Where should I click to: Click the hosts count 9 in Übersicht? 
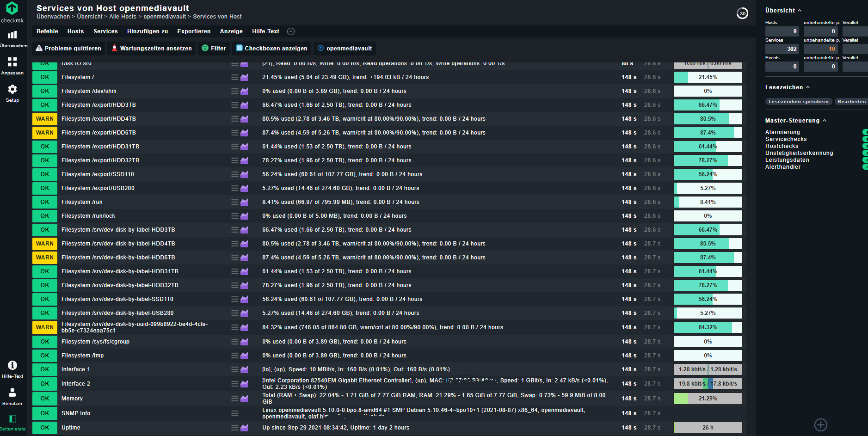pyautogui.click(x=782, y=31)
